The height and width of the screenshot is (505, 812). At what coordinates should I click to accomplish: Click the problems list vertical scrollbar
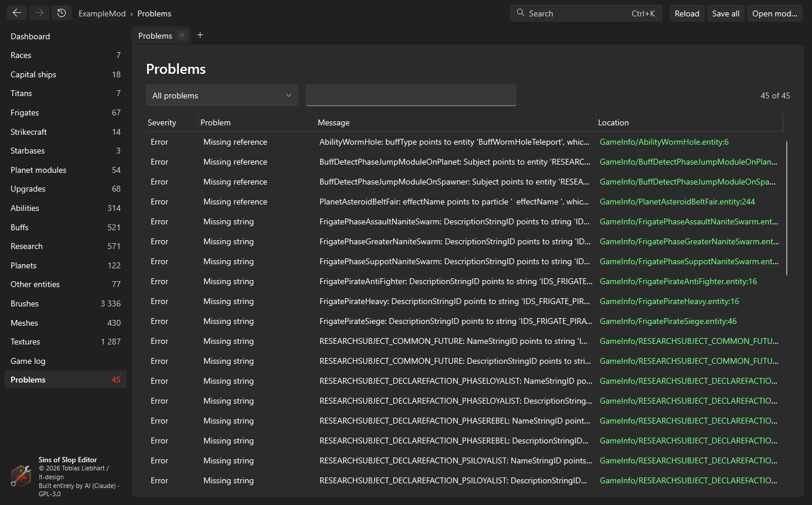click(x=787, y=208)
